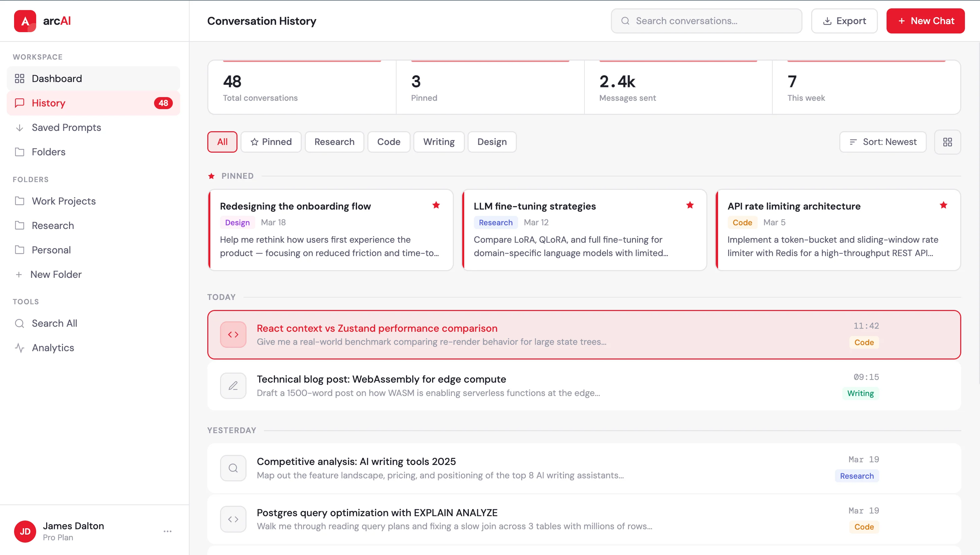Open the Personal folder
Image resolution: width=980 pixels, height=555 pixels.
pyautogui.click(x=93, y=250)
